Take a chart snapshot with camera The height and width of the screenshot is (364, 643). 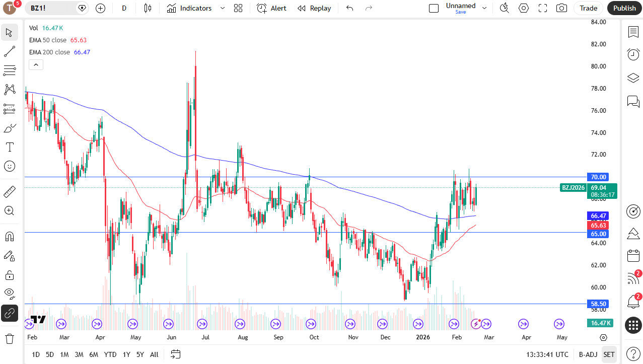(x=561, y=8)
